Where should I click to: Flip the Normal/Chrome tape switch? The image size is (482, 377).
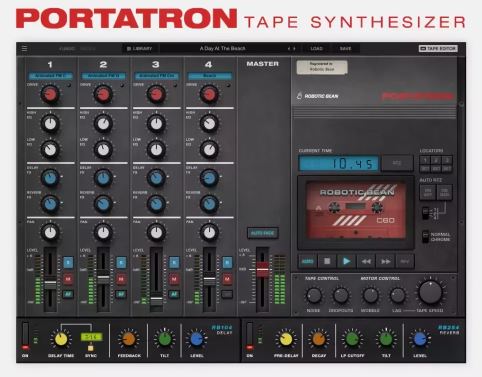click(425, 237)
